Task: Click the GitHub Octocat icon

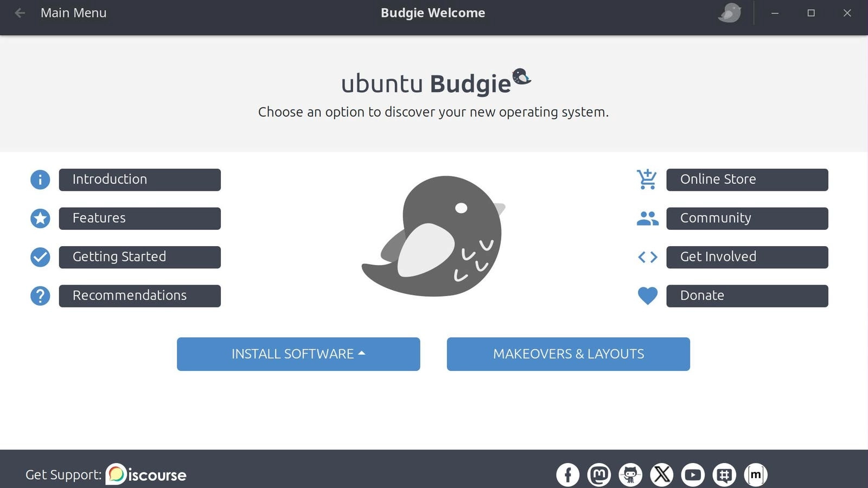Action: pos(630,475)
